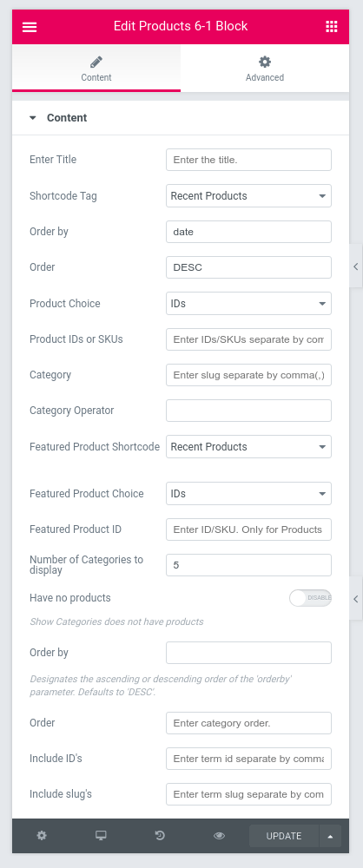The width and height of the screenshot is (363, 868).
Task: Click the Enter Title input field
Action: point(249,160)
